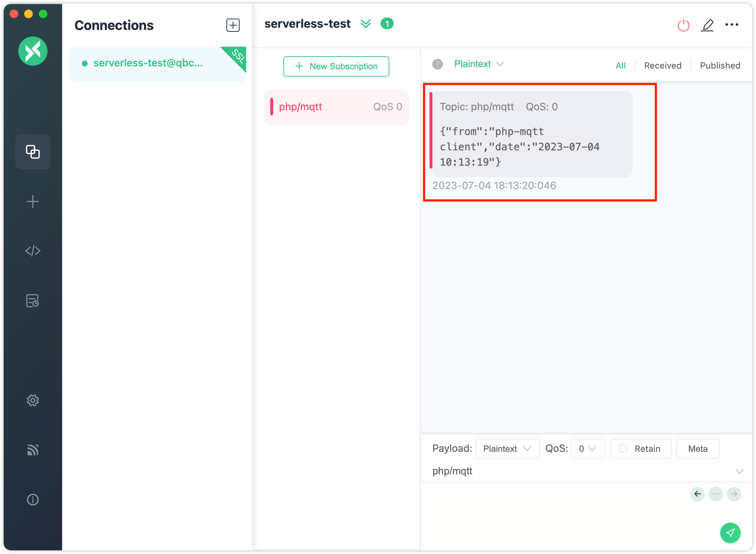
Task: Disconnect using the red power icon
Action: click(683, 25)
